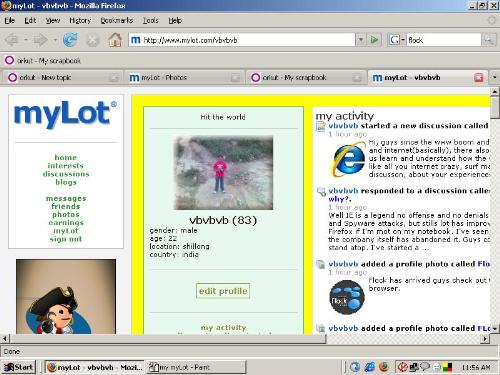Click the Internet Explorer quick launch icon

(369, 367)
